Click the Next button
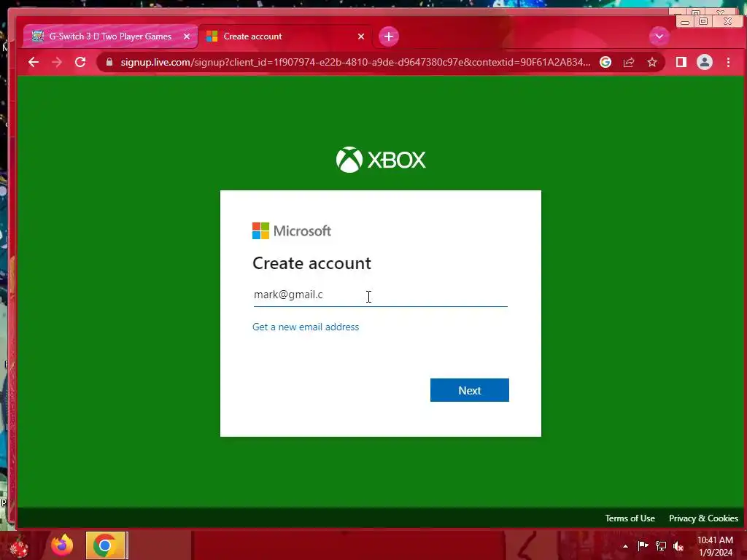 pyautogui.click(x=470, y=390)
